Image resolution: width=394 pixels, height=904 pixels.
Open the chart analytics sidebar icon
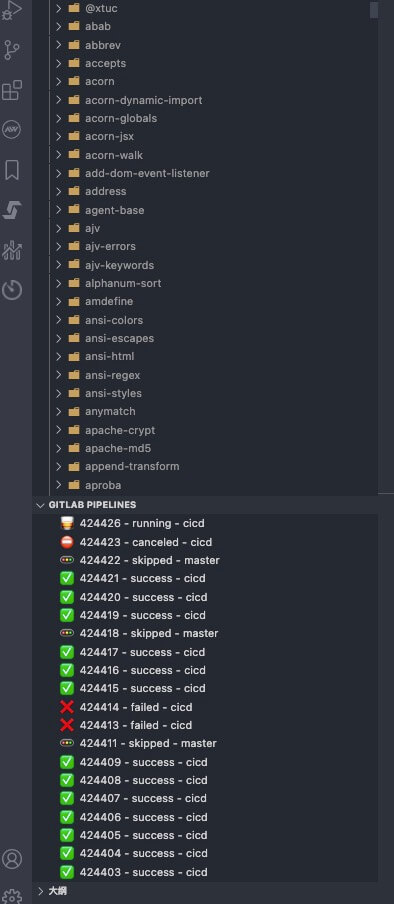(x=12, y=250)
